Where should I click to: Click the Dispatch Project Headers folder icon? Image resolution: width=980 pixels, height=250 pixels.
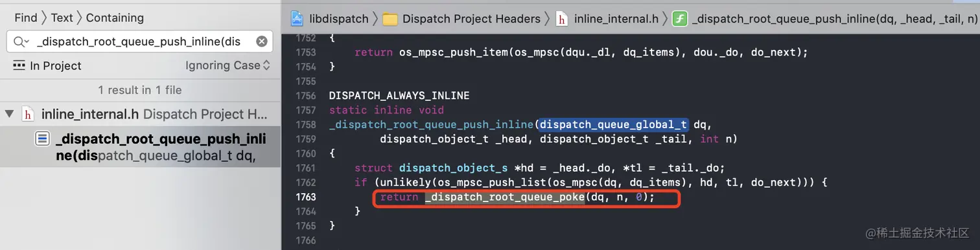click(x=390, y=19)
